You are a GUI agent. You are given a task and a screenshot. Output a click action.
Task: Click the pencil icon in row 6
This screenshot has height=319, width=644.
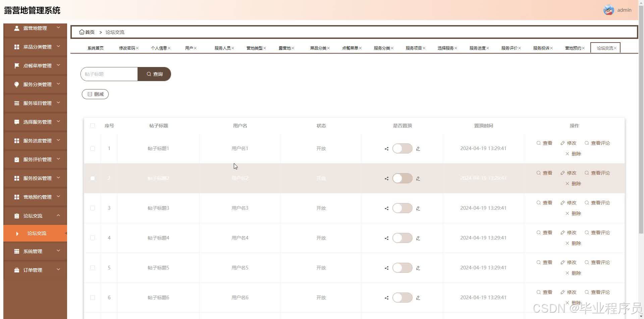[x=418, y=298]
